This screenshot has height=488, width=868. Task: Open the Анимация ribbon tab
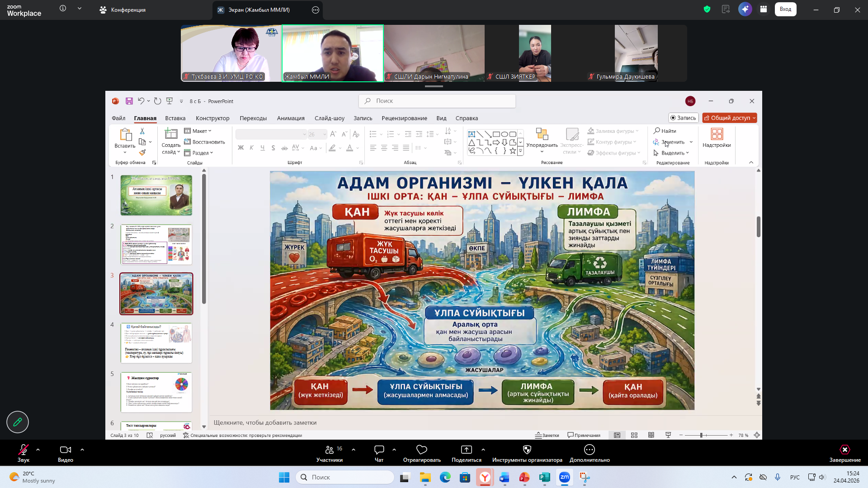(291, 118)
